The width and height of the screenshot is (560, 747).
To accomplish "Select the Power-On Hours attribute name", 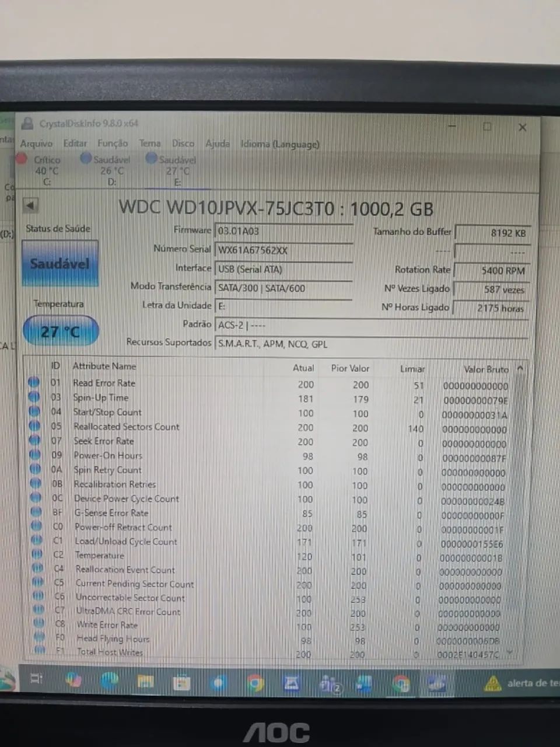I will point(108,455).
